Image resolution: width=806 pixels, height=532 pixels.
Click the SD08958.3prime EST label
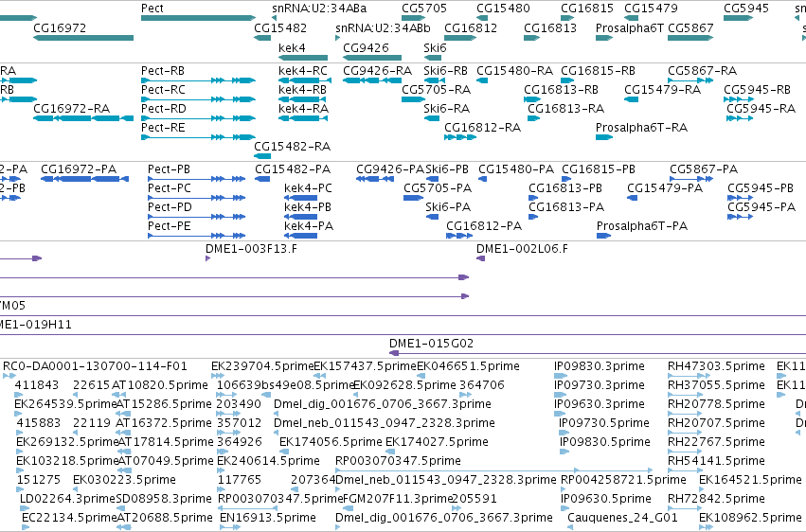164,499
